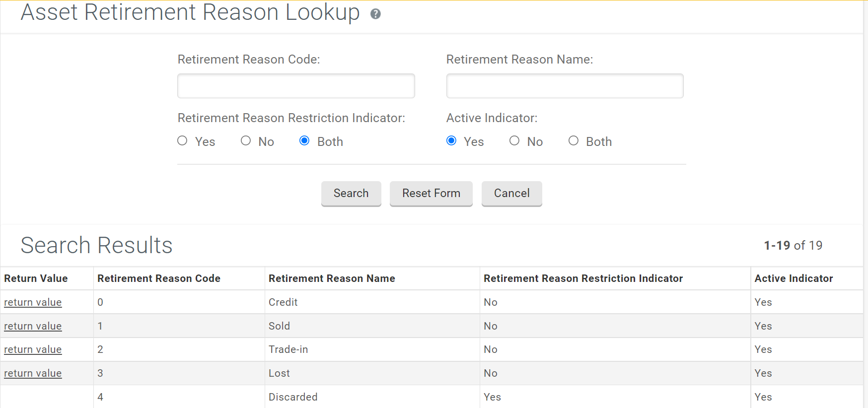Choose Both for Retirement Reason Restriction Indicator

[x=304, y=141]
